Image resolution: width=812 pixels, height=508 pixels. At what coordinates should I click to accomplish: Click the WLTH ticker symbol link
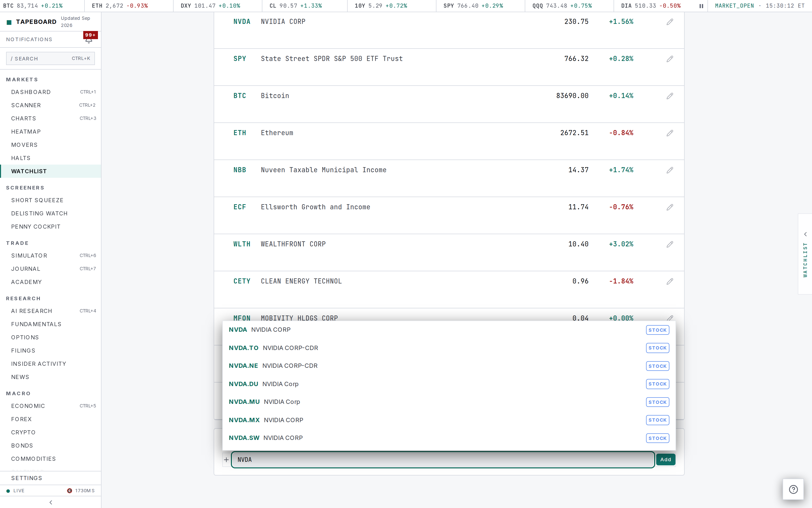(x=242, y=244)
